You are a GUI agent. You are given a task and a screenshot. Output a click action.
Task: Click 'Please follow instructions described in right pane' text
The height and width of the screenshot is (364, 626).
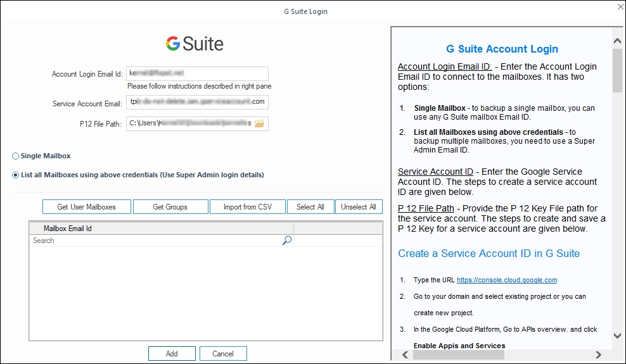[199, 86]
